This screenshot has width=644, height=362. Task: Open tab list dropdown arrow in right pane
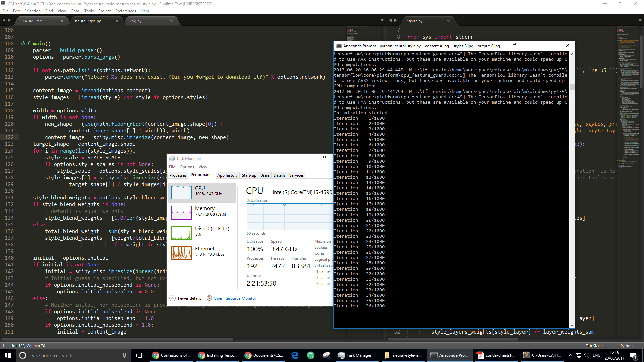click(640, 21)
